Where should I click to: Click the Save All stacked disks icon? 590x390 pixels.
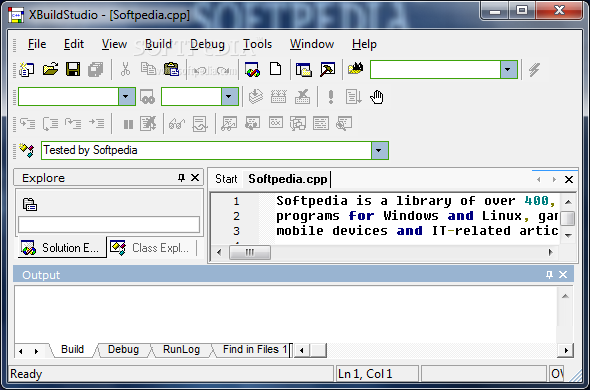tap(96, 70)
